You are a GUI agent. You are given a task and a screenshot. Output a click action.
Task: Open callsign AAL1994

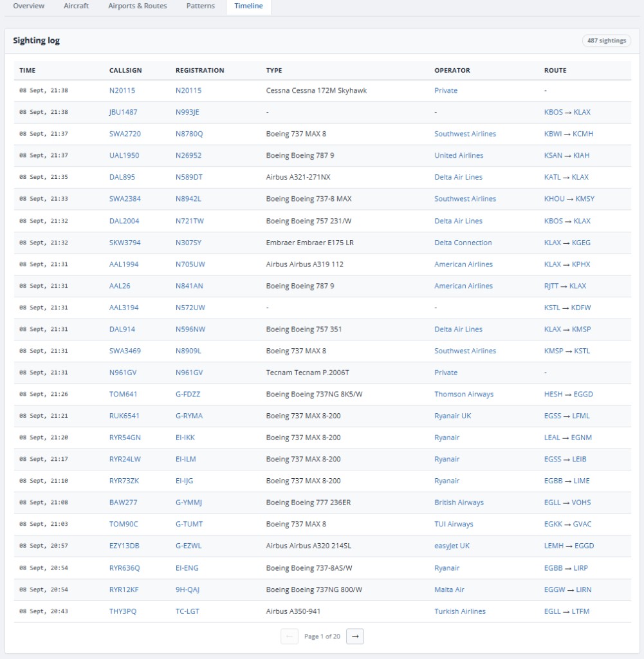pos(124,265)
